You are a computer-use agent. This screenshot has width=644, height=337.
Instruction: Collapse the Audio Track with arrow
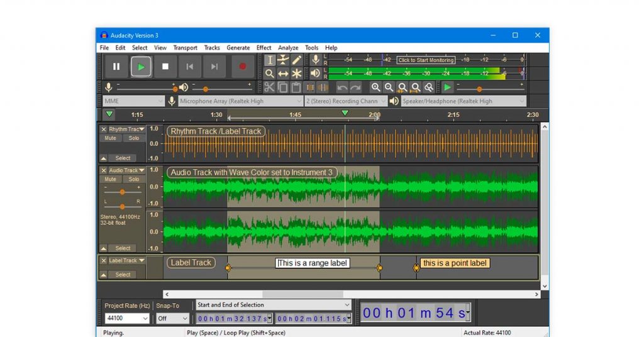click(x=104, y=248)
